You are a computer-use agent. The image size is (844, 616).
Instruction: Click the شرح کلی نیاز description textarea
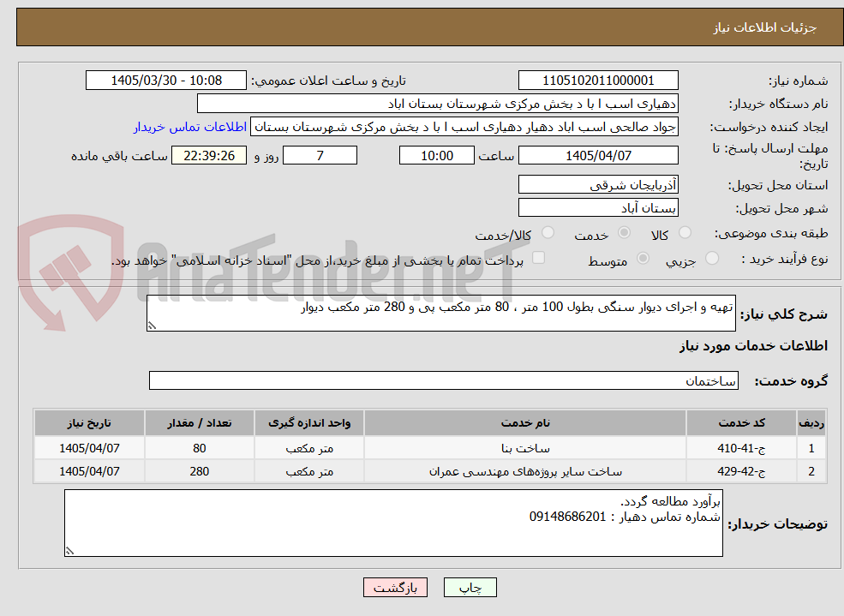coord(440,313)
